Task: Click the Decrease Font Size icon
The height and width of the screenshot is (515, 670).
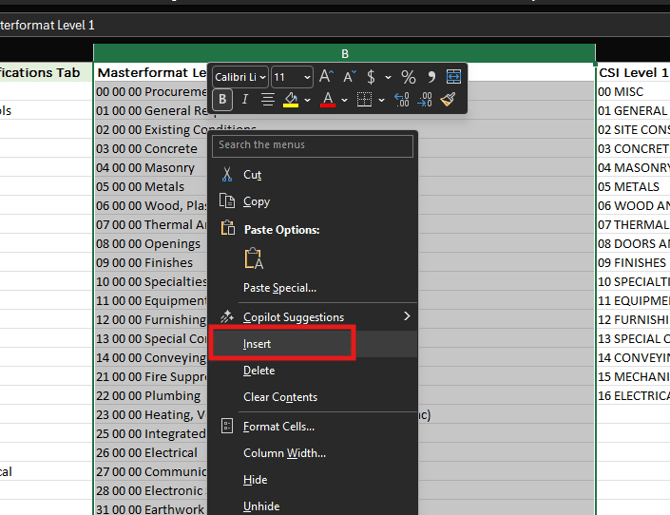Action: pos(349,77)
